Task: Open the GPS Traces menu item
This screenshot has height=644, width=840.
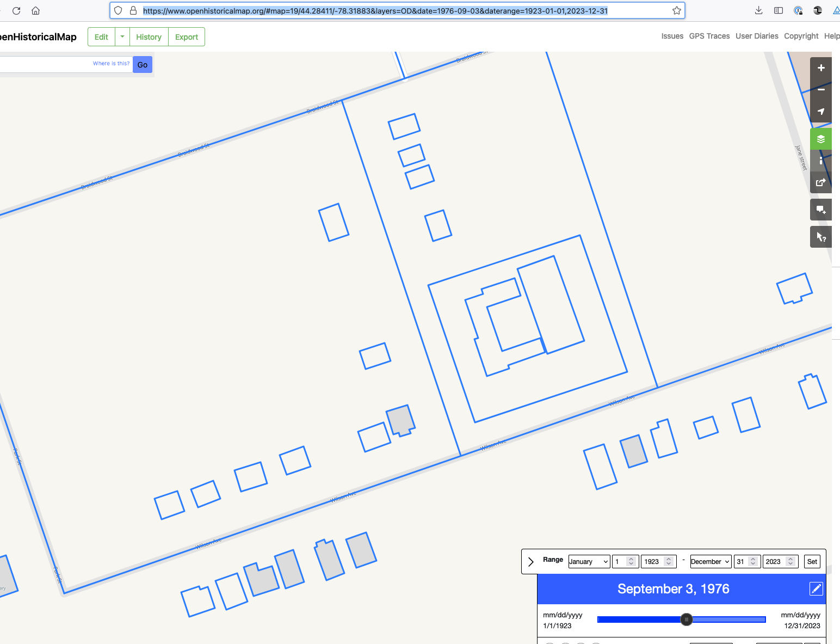Action: [709, 36]
